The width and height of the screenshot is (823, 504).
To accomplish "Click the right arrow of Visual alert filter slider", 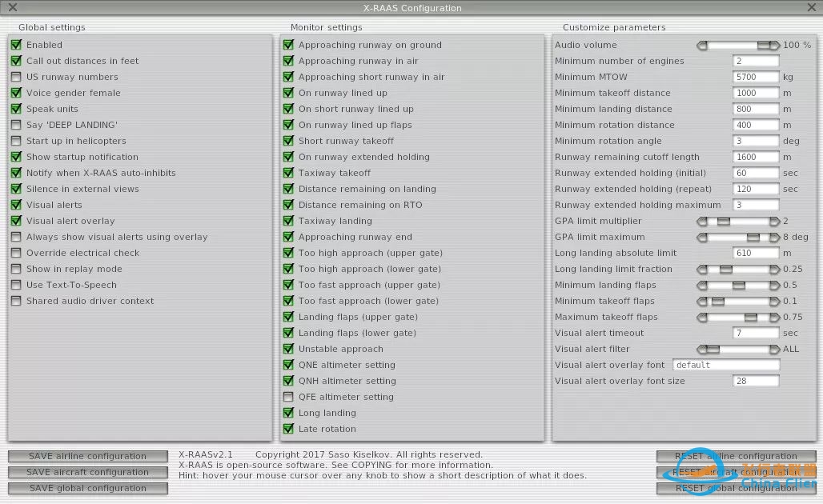I will (774, 350).
